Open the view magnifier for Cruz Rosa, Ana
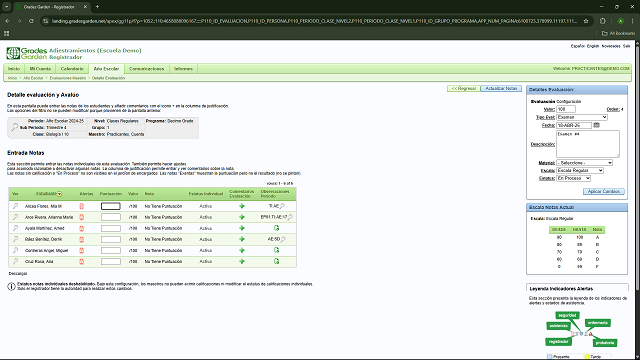640x360 pixels. (x=16, y=261)
